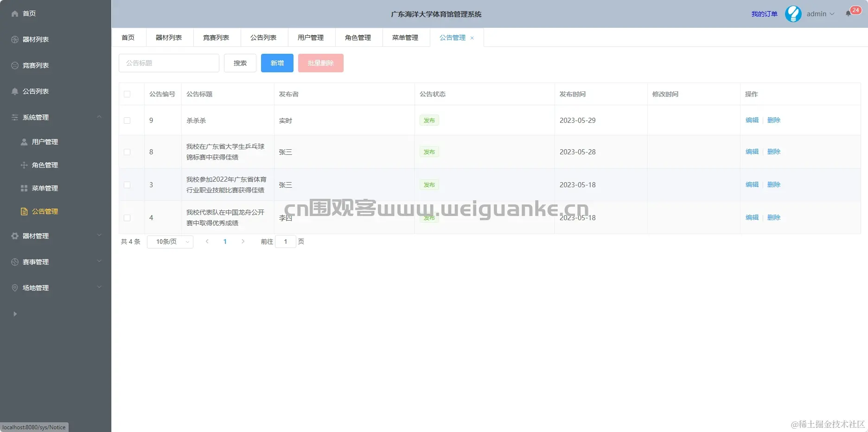This screenshot has width=868, height=432.
Task: Expand the 器材管理 menu chevron
Action: [99, 235]
